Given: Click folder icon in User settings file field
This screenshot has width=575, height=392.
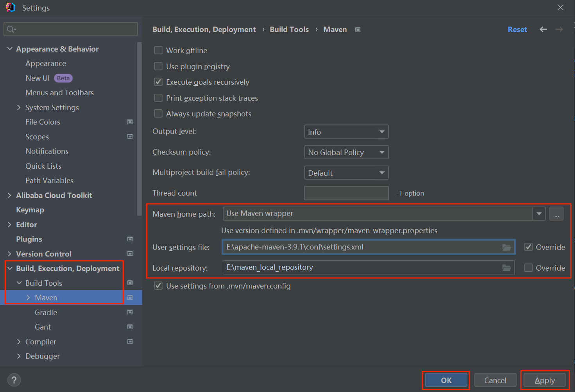Looking at the screenshot, I should (x=507, y=247).
